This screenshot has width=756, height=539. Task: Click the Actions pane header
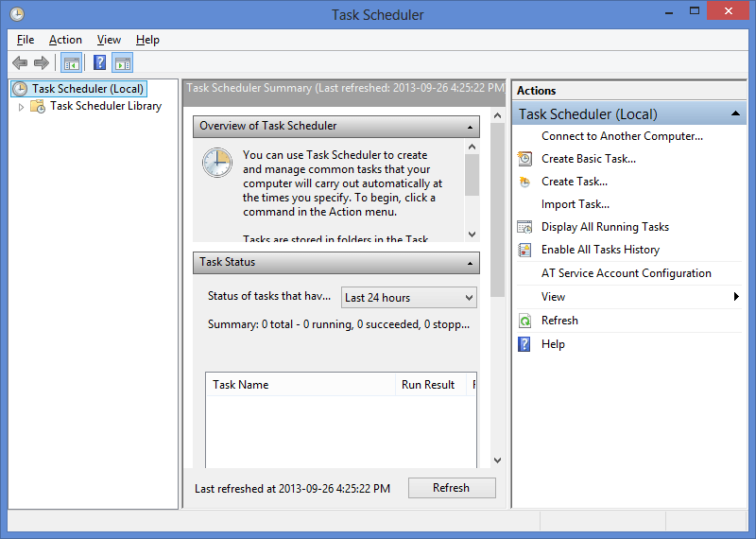pyautogui.click(x=629, y=91)
